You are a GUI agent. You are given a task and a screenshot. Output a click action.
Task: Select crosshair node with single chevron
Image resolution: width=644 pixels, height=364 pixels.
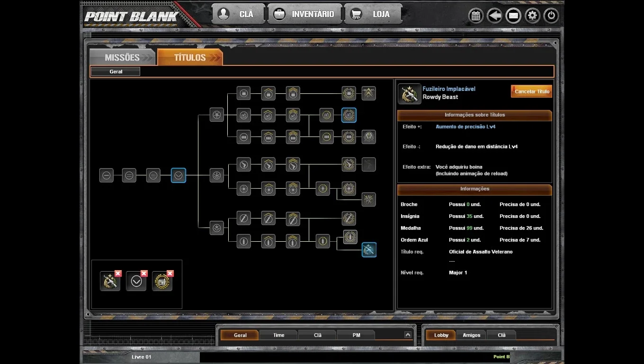[268, 188]
